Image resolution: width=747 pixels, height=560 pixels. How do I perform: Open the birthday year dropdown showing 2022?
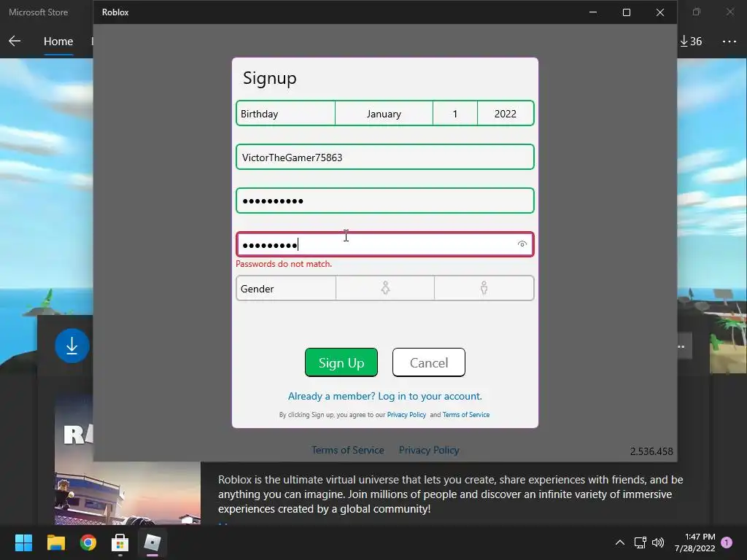coord(506,114)
